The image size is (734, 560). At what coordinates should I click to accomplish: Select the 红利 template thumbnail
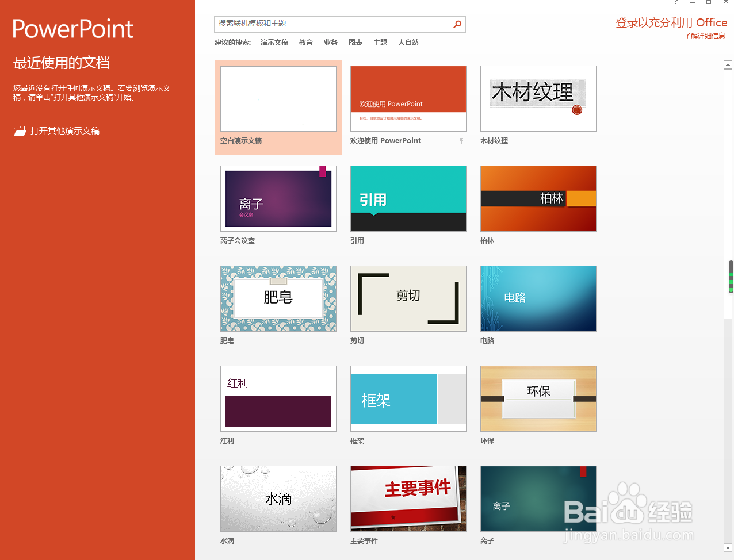click(x=278, y=399)
